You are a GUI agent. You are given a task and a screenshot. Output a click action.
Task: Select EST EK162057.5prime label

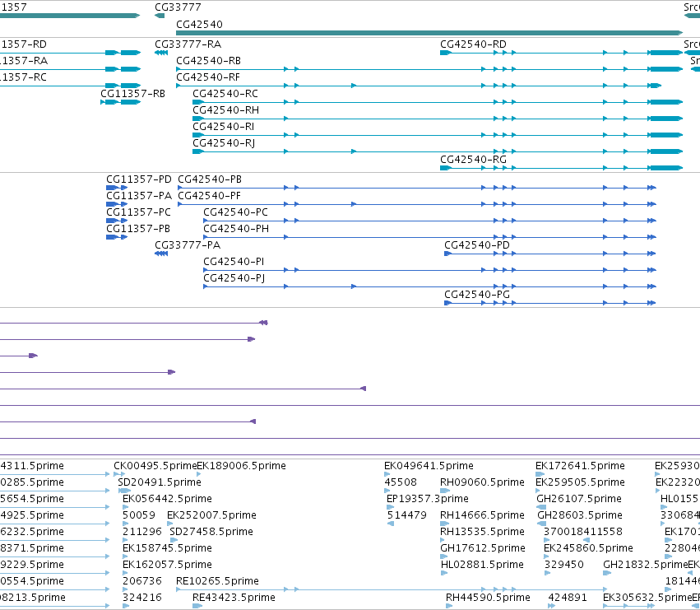(167, 566)
